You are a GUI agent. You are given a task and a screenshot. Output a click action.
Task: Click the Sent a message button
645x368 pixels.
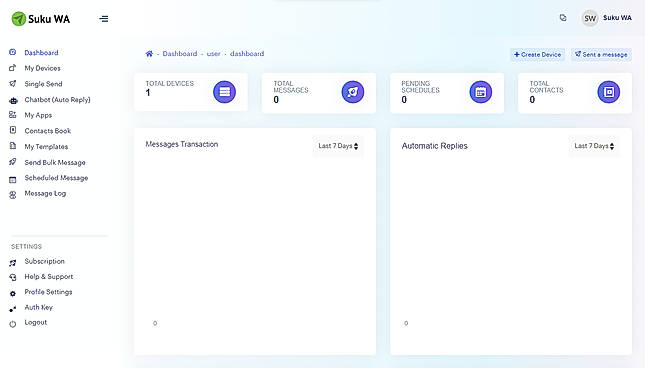click(601, 54)
